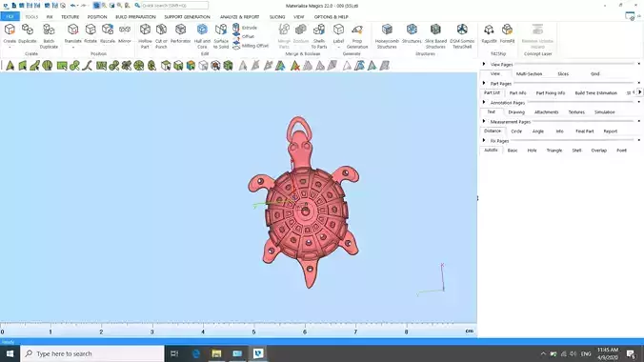
Task: Select the Offset command
Action: tap(244, 36)
